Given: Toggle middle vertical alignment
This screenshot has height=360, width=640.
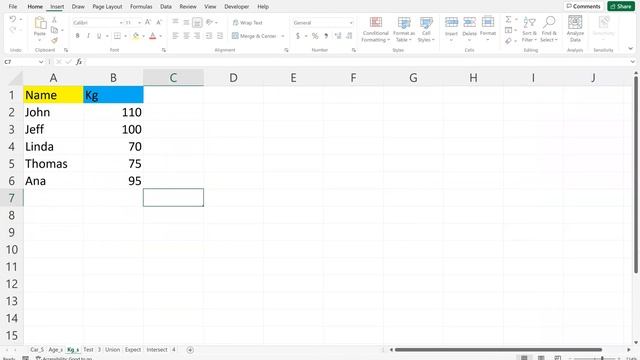Looking at the screenshot, I should click(186, 22).
